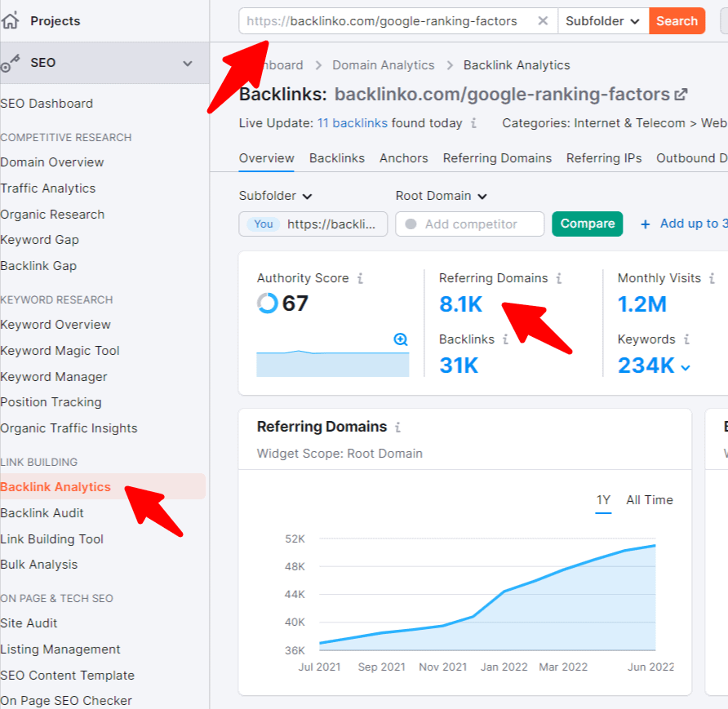728x709 pixels.
Task: Select the 1Y time range toggle
Action: click(x=603, y=499)
